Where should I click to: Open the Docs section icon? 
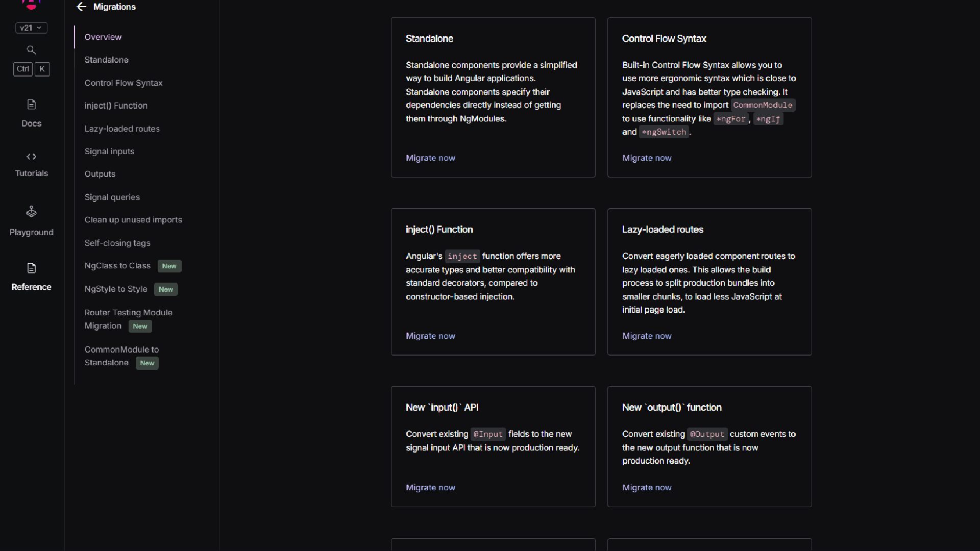[x=31, y=105]
